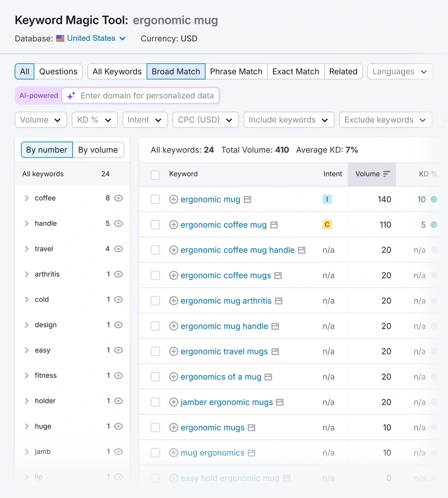Open the Include keywords dropdown
448x498 pixels.
click(289, 120)
